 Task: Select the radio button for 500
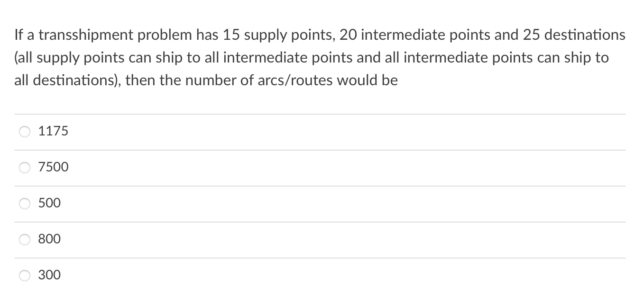tap(25, 203)
